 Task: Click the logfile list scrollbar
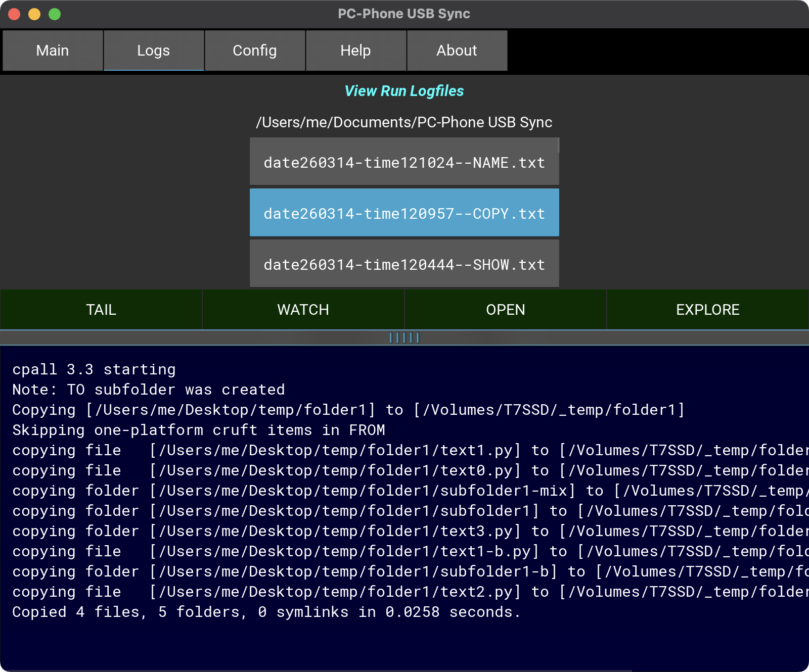click(x=558, y=146)
